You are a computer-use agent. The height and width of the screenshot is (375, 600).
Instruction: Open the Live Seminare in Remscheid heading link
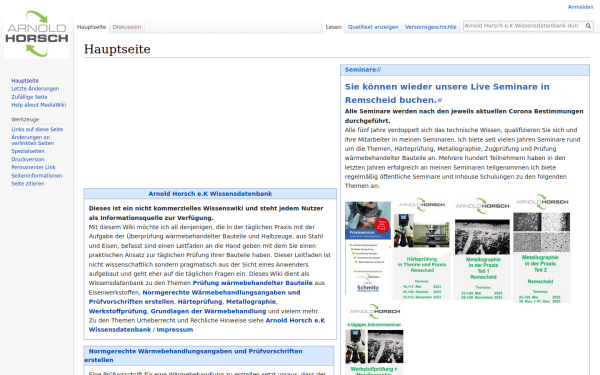pos(447,93)
